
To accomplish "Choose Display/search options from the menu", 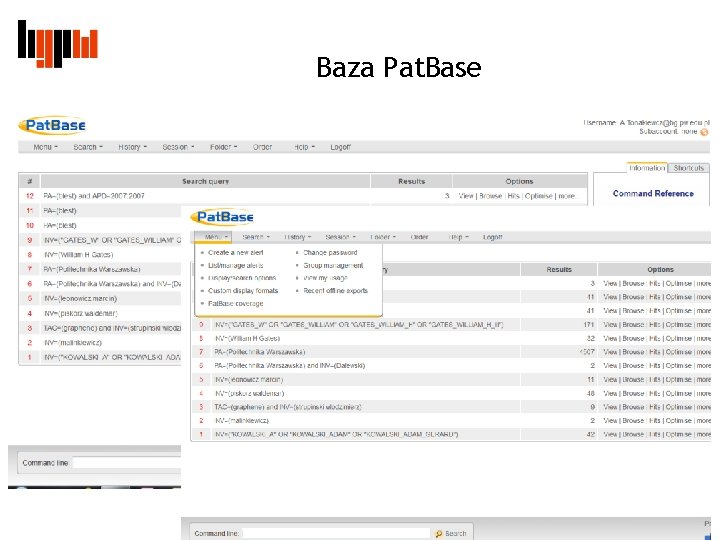I will coord(242,278).
